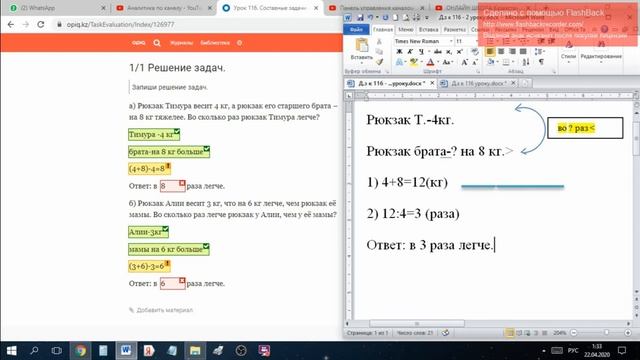Click the Clear Formatting icon in Word

pos(474,51)
